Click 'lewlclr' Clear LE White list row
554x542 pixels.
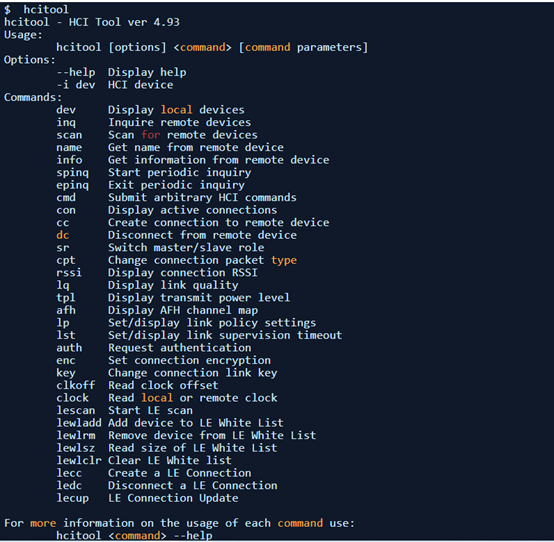click(x=144, y=461)
